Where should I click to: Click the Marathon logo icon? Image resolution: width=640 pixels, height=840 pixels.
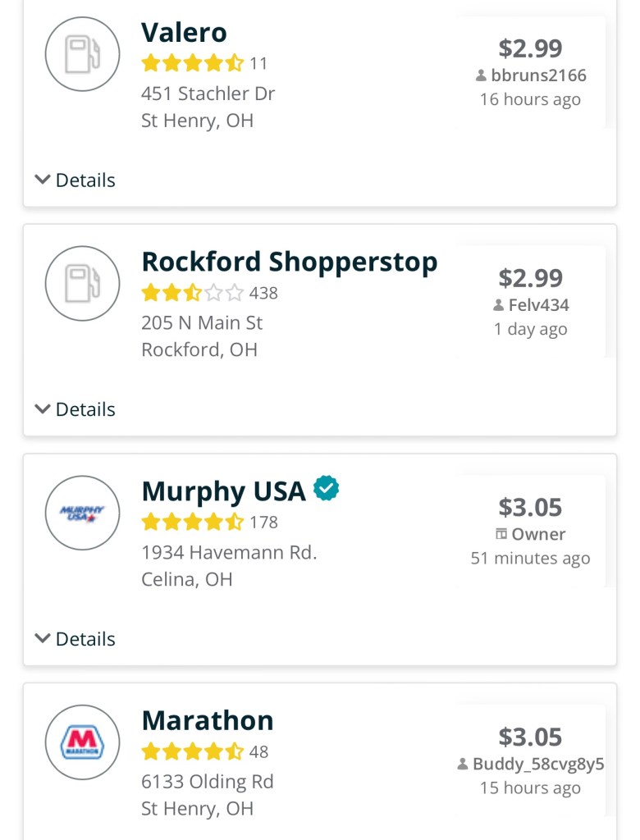pos(82,742)
